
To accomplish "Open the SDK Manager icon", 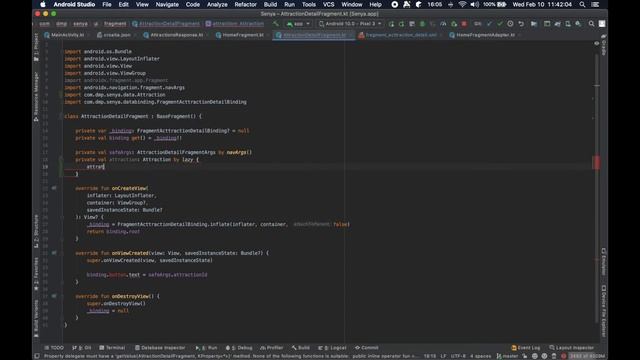I will (578, 24).
